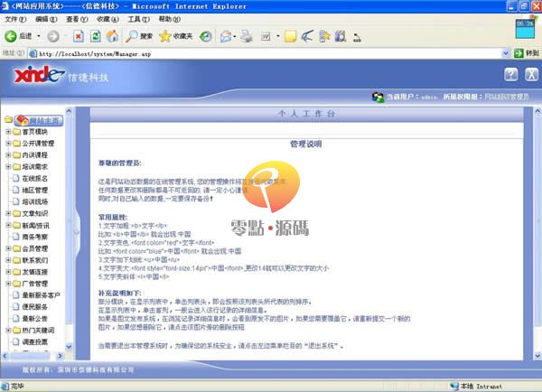Image resolution: width=542 pixels, height=392 pixels.
Task: Expand the 热门关键词 tree node
Action: pos(8,330)
